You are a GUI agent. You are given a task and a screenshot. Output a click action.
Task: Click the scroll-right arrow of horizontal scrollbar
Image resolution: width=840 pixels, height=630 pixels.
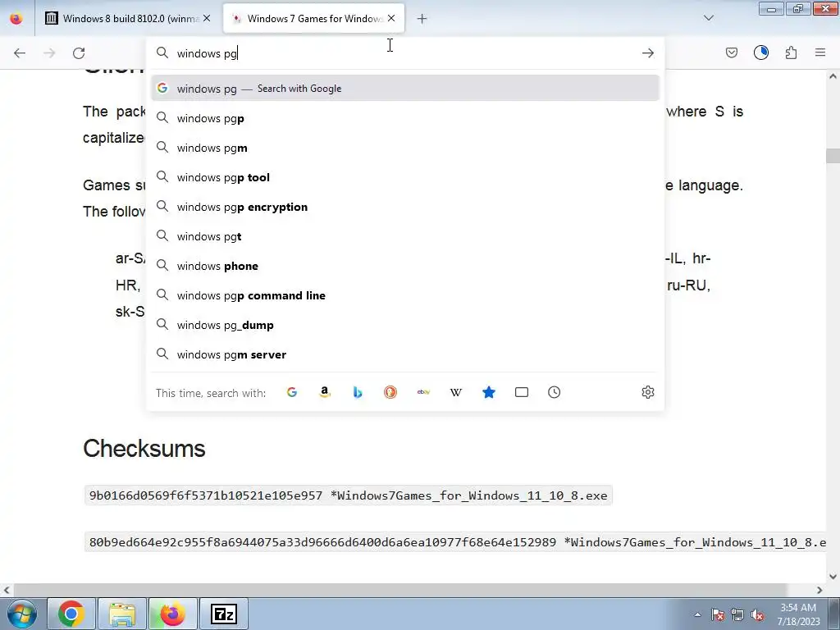[x=819, y=590]
